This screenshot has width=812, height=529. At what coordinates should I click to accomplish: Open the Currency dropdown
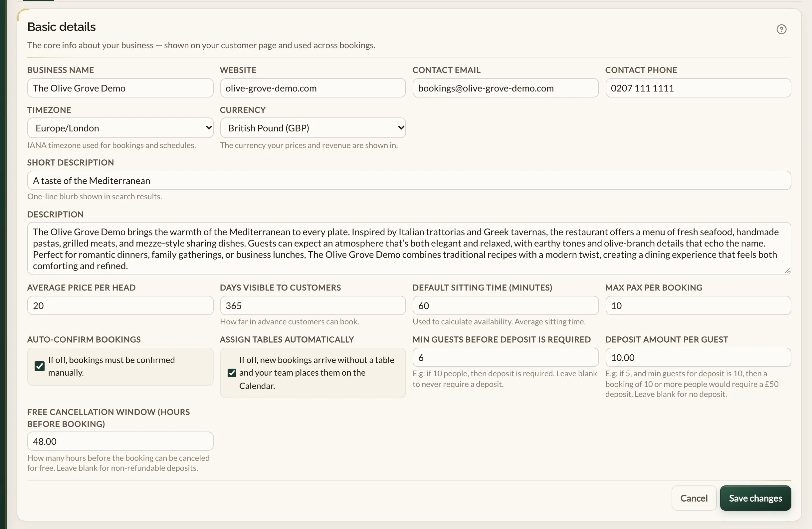(x=313, y=128)
